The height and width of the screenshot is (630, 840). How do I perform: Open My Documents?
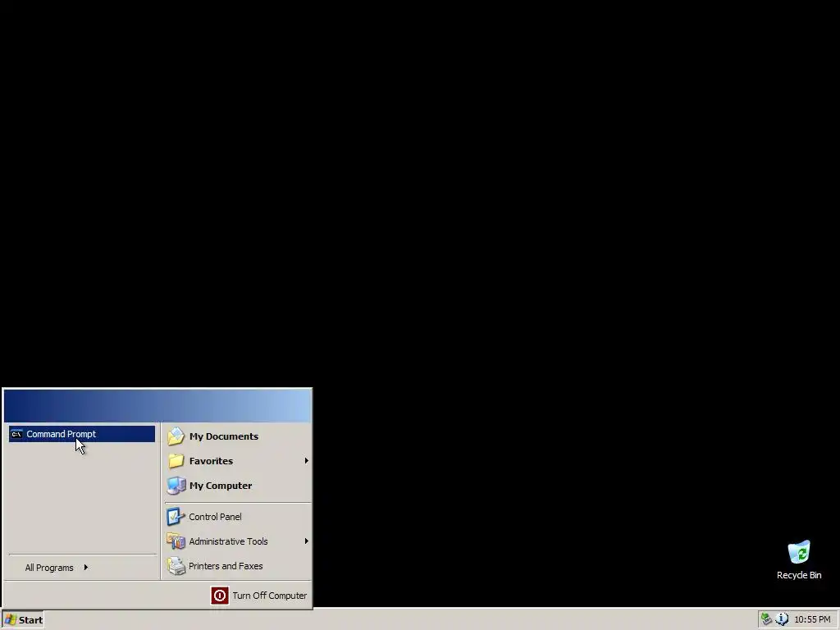click(x=238, y=436)
